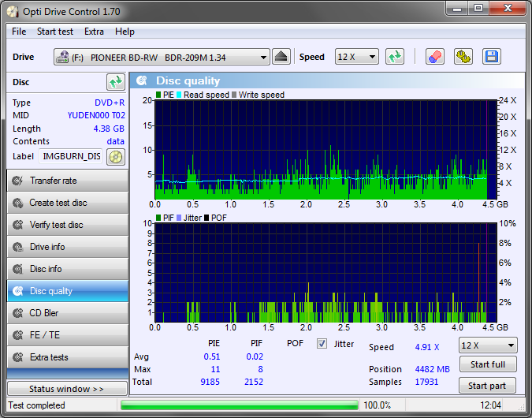Image resolution: width=532 pixels, height=418 pixels.
Task: Open the Extra menu
Action: [94, 32]
